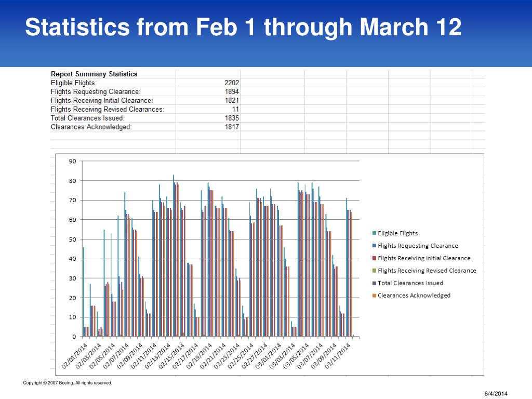
Task: Click the slide title 'Statistics from Feb 1 through March 12'
Action: click(x=243, y=27)
